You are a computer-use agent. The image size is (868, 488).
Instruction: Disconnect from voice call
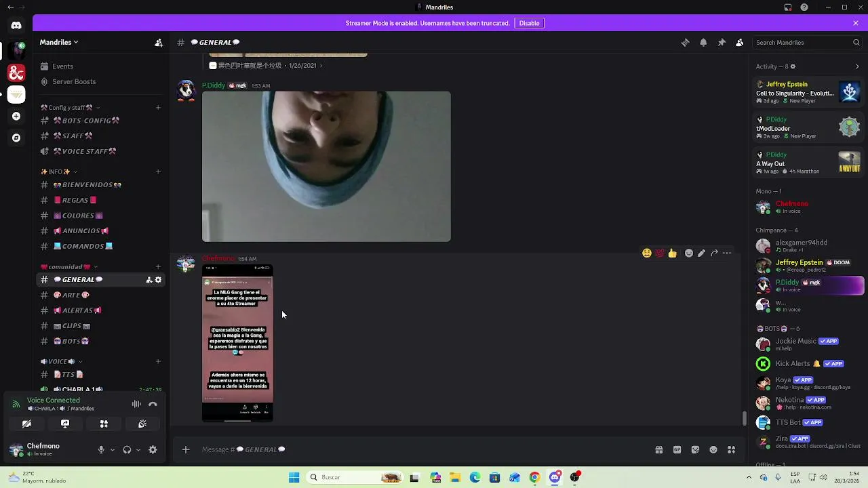point(153,404)
